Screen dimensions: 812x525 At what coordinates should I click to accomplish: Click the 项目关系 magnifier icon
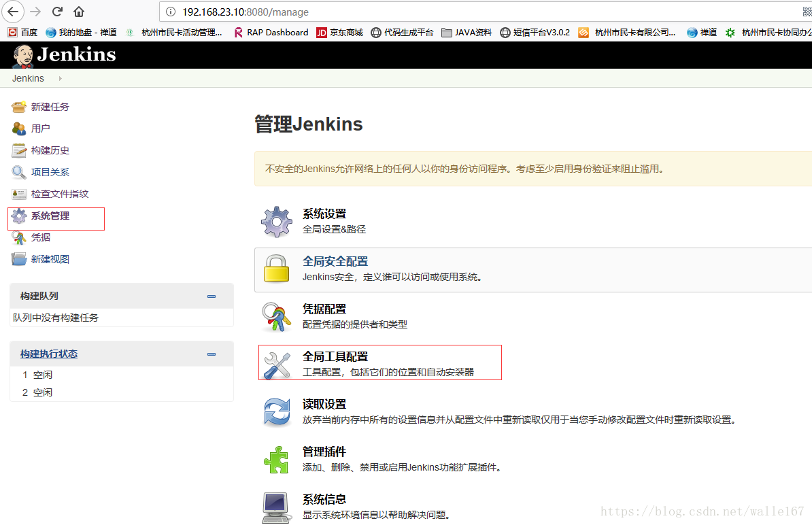(18, 172)
